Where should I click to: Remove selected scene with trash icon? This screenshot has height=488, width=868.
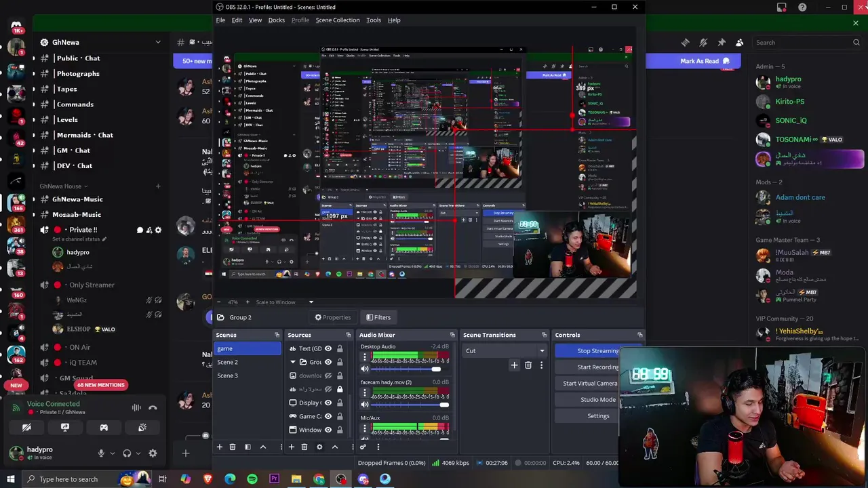pyautogui.click(x=233, y=447)
